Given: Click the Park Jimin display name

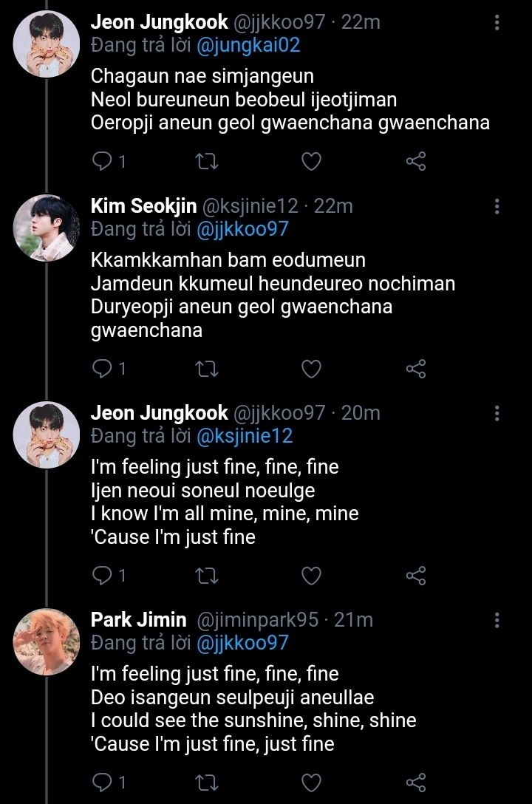Looking at the screenshot, I should pyautogui.click(x=138, y=620).
